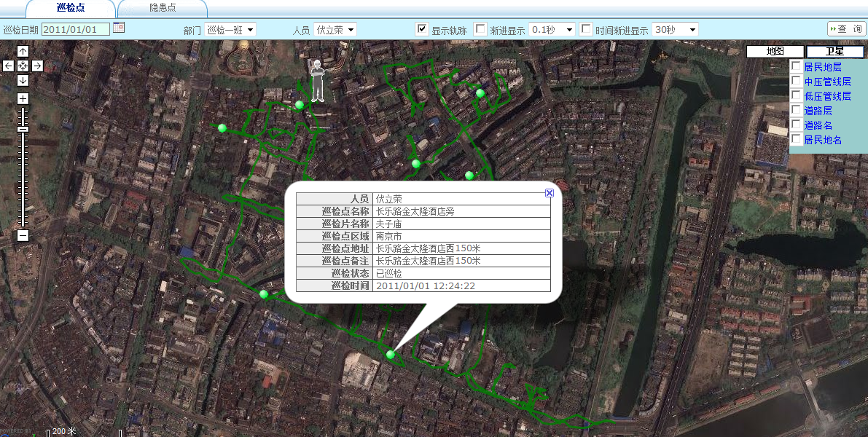868x437 pixels.
Task: Switch to the 巡检点 tab
Action: 71,8
